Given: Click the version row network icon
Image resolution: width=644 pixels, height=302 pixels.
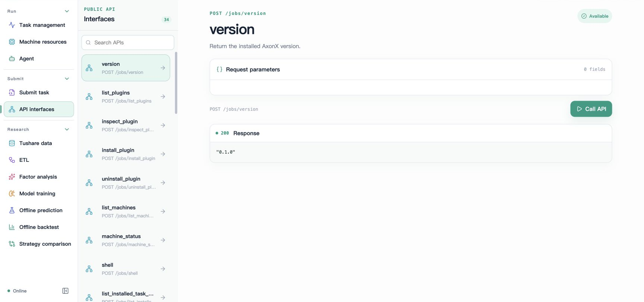Looking at the screenshot, I should (89, 68).
